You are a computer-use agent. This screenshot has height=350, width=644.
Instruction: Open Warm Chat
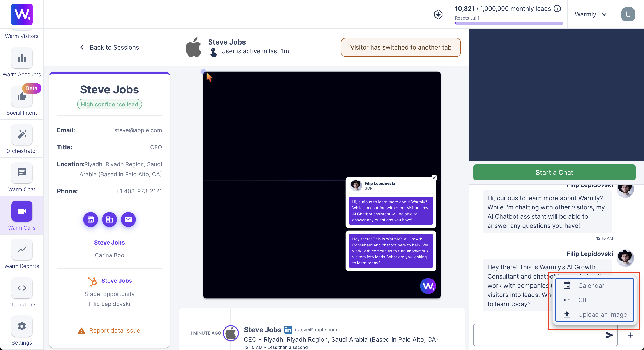click(21, 177)
